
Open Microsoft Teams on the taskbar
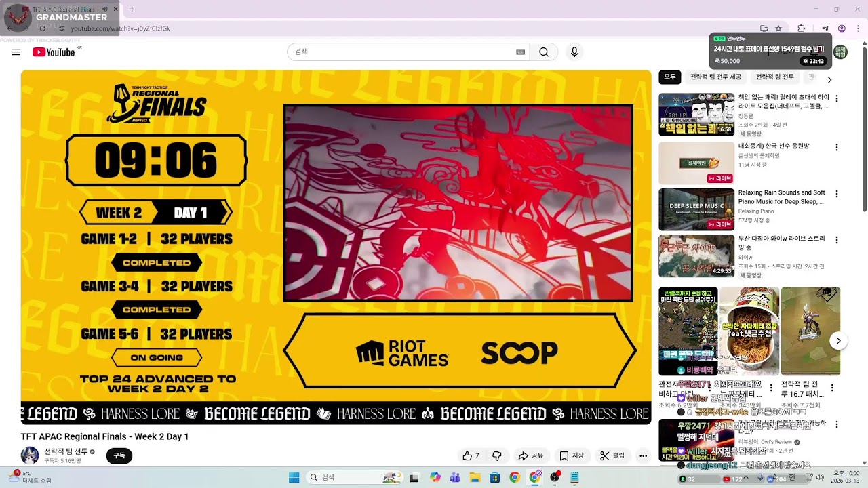(454, 478)
